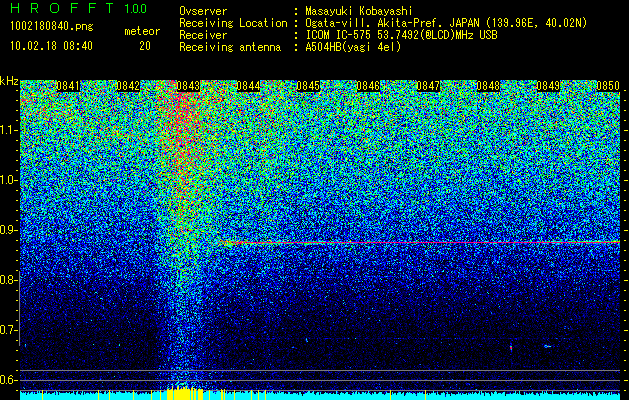Click the Receiving antenna label

230,47
